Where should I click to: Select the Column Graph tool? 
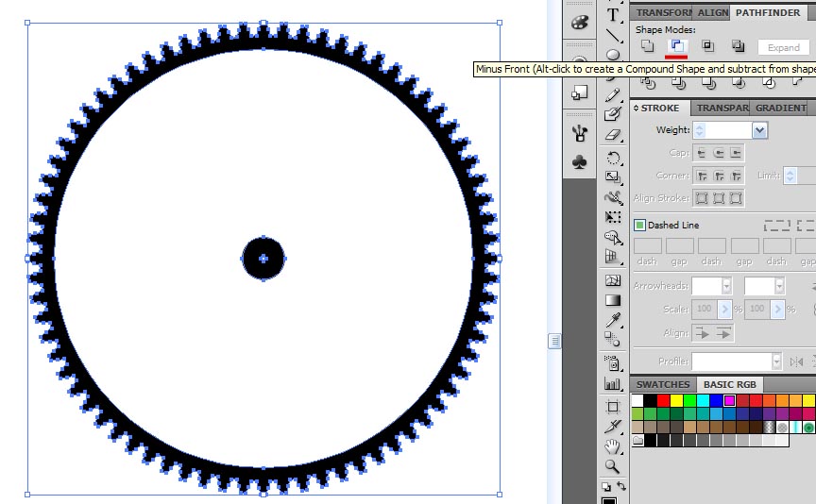[613, 383]
